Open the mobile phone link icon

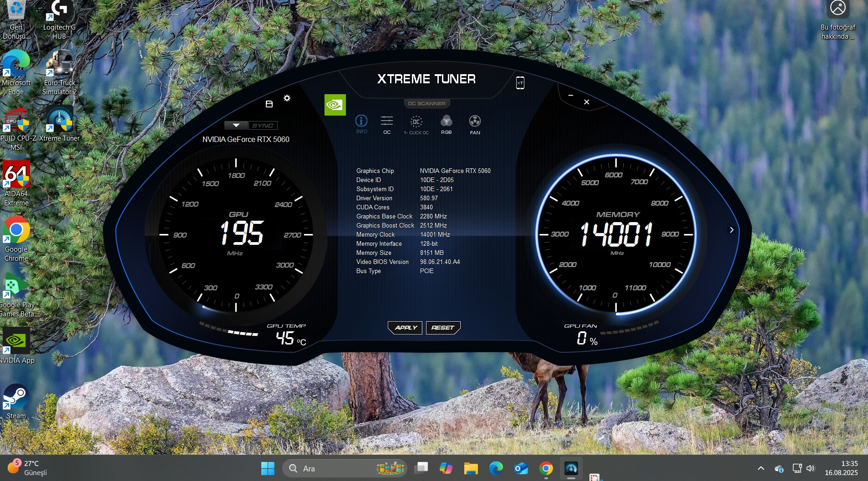click(520, 83)
